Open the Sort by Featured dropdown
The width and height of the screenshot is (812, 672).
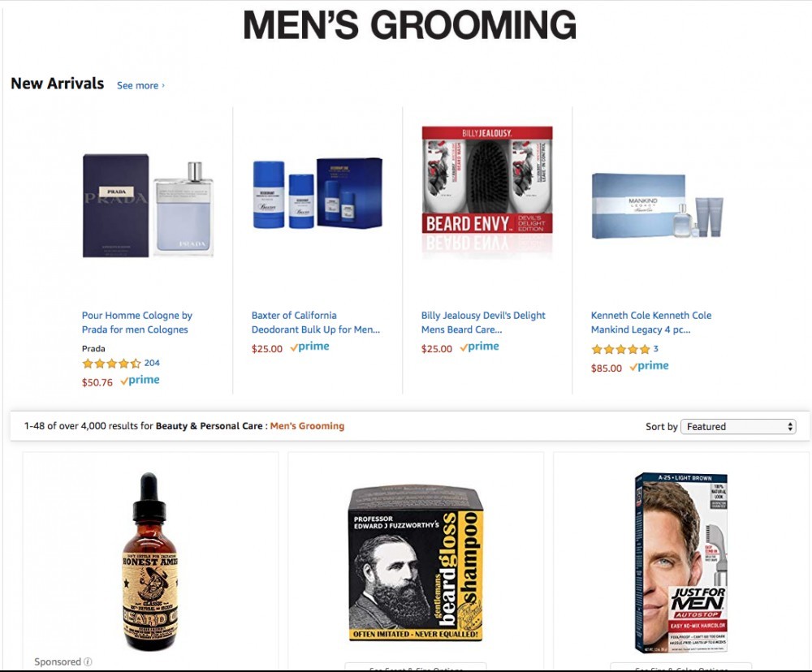click(738, 427)
